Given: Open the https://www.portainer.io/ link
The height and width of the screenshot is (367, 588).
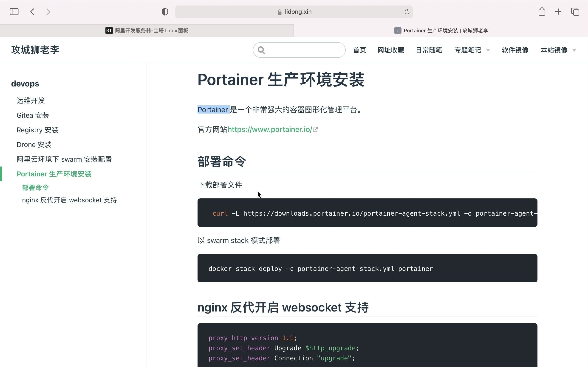Looking at the screenshot, I should tap(270, 129).
